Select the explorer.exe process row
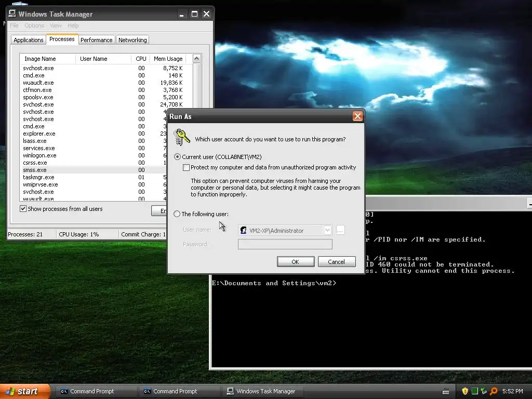 94,134
